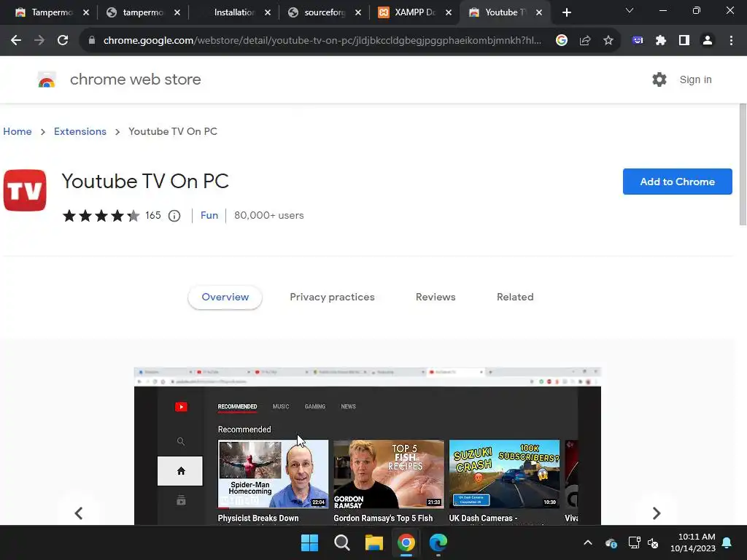
Task: Go to Extensions in the breadcrumb
Action: pos(80,131)
